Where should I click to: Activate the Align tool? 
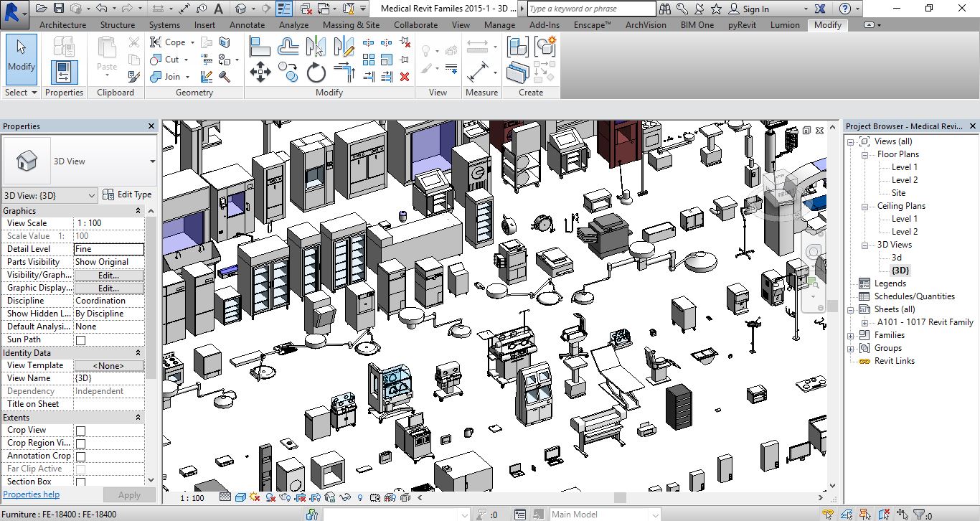click(x=260, y=47)
